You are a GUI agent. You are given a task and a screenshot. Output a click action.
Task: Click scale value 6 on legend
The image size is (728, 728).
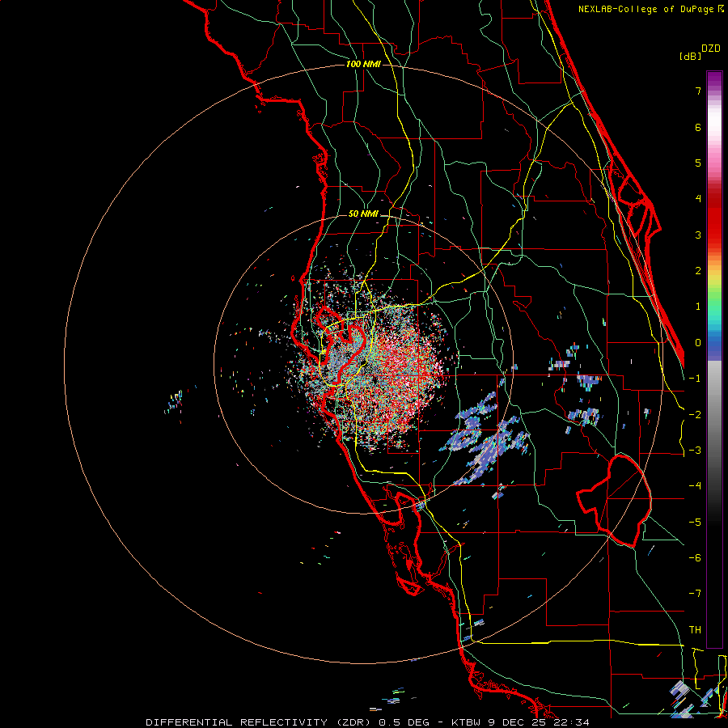pyautogui.click(x=698, y=127)
